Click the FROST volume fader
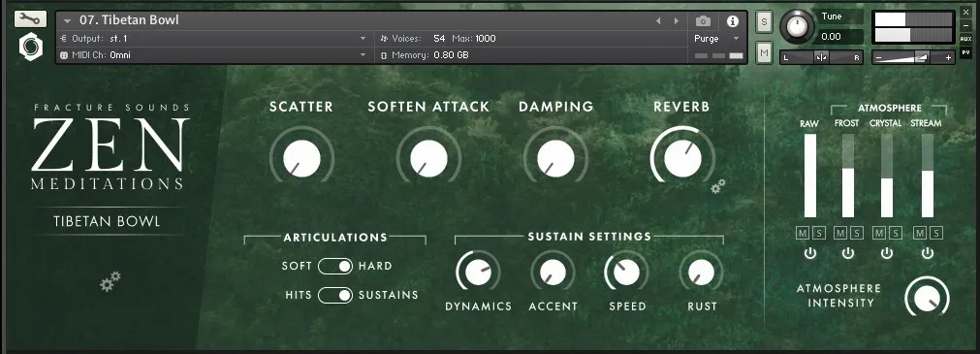 [x=848, y=176]
